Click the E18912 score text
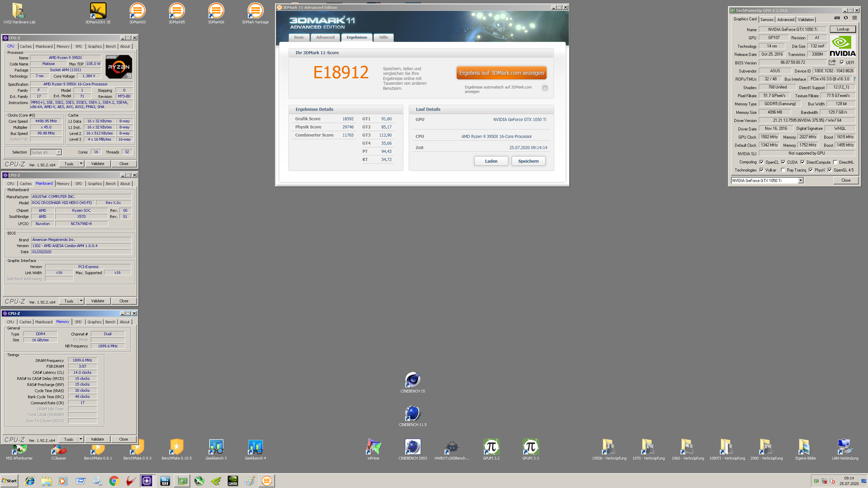Viewport: 868px width, 488px height. pyautogui.click(x=341, y=72)
